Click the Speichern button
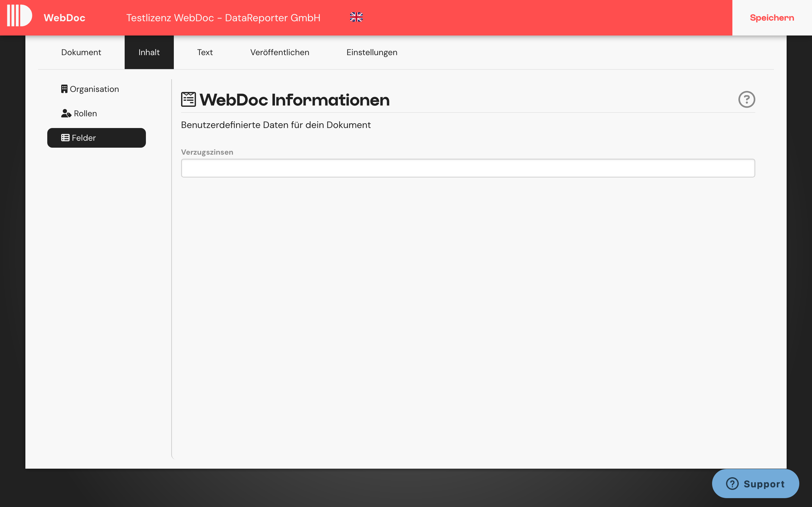 tap(772, 17)
